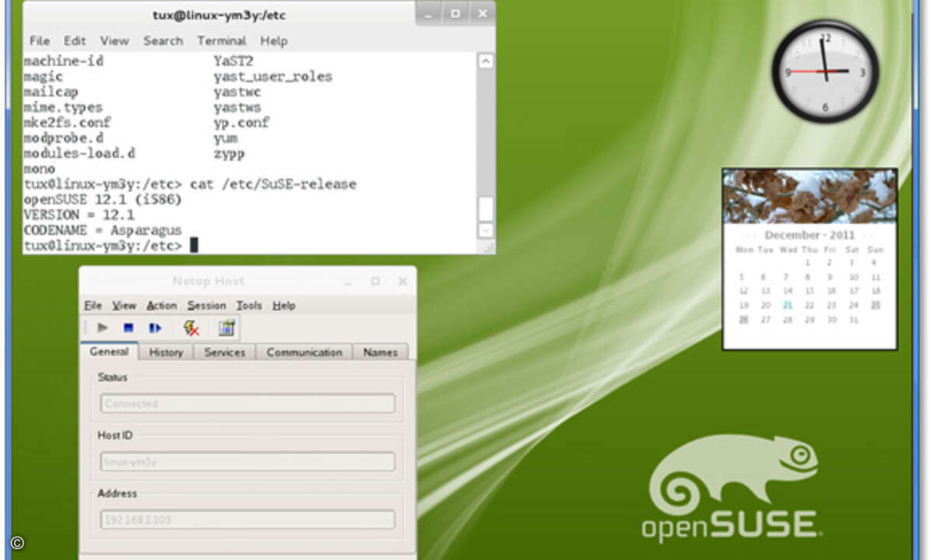Click the December - 2011 calendar header

pyautogui.click(x=809, y=235)
